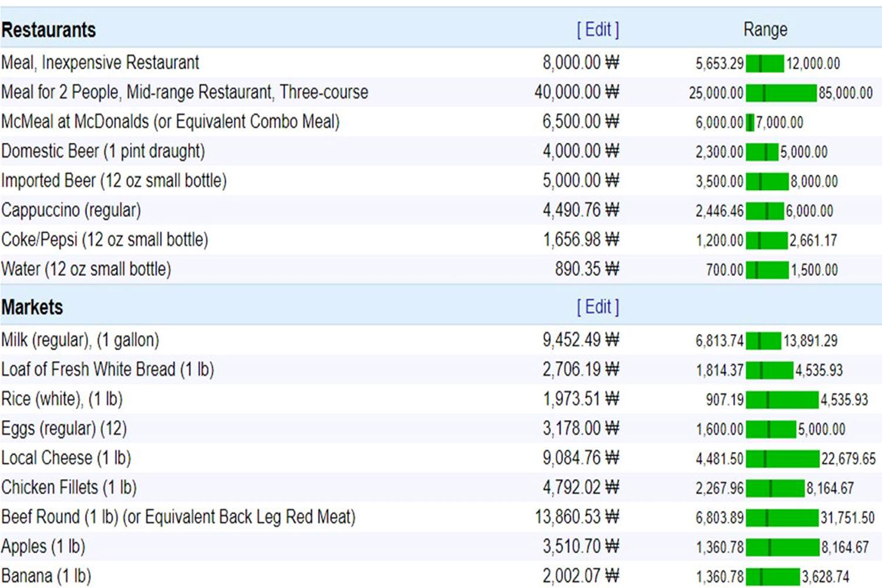The height and width of the screenshot is (588, 882).
Task: Click 'Eggs (regular) (12)' label
Action: tap(64, 428)
